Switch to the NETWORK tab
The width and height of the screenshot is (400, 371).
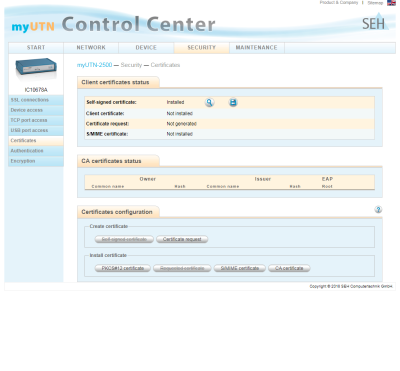pos(91,48)
